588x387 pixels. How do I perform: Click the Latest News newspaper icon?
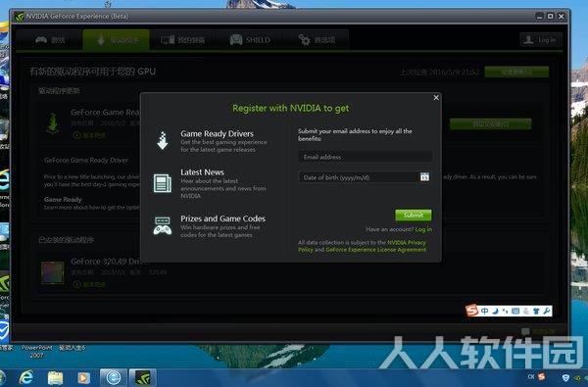[x=163, y=183]
